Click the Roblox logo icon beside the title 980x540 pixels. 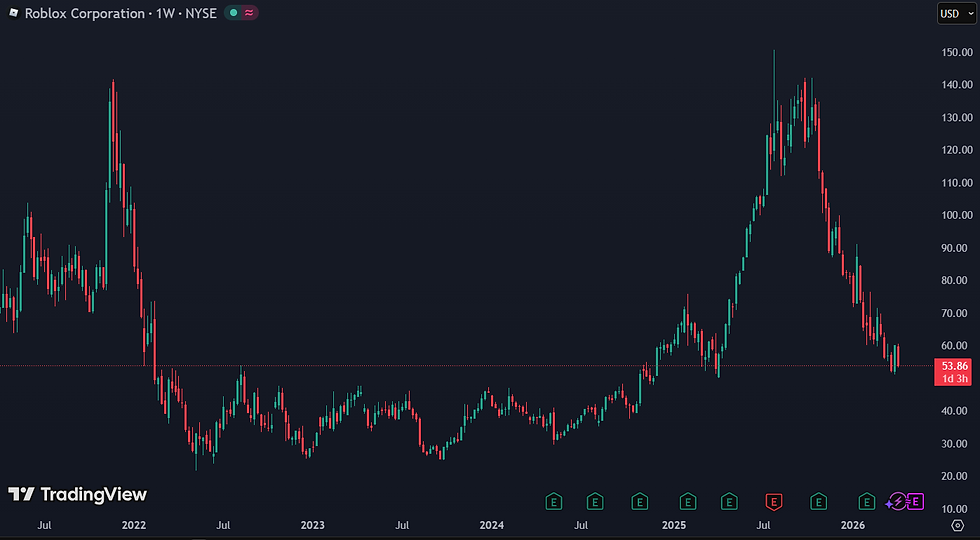tap(14, 12)
